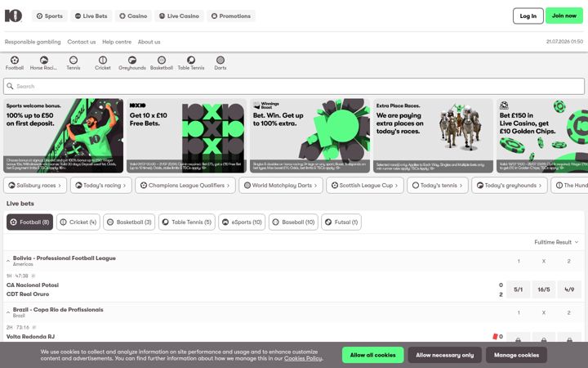Click the 10bet logo

(14, 16)
